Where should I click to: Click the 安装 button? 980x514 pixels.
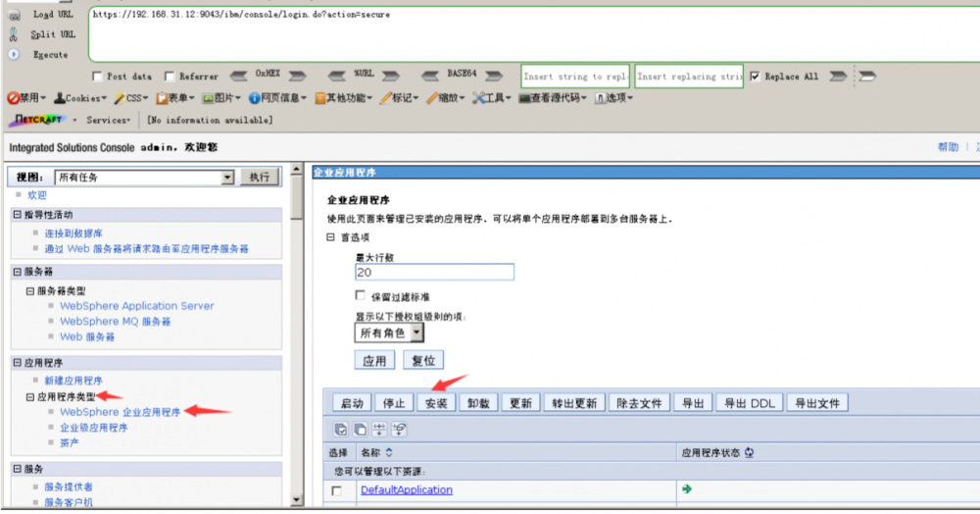[436, 403]
